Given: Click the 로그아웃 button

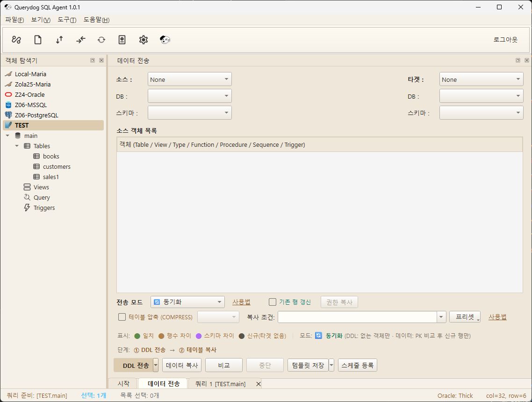Looking at the screenshot, I should 505,40.
